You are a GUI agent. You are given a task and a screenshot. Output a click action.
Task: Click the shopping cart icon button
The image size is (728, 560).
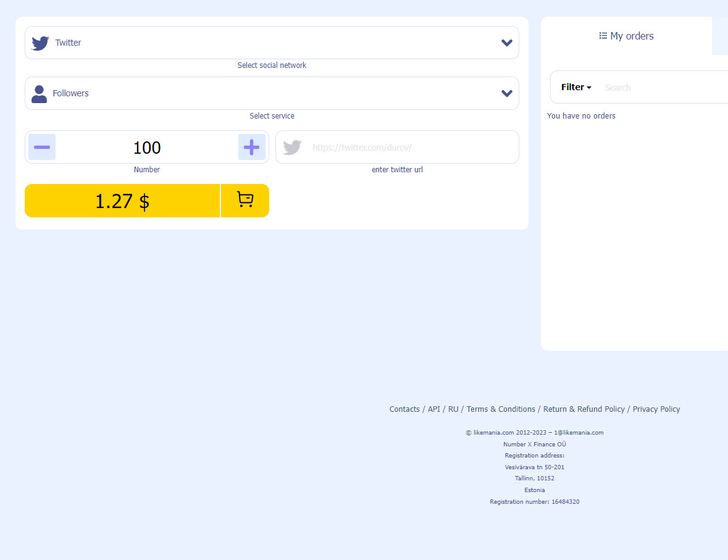click(x=245, y=200)
